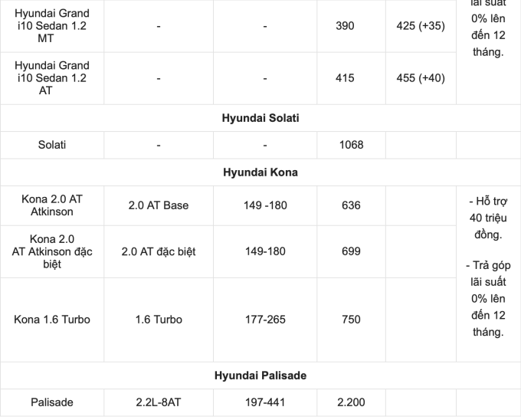Click the Kona 1.6 Turbo model-name cell
The width and height of the screenshot is (521, 420).
[52, 319]
